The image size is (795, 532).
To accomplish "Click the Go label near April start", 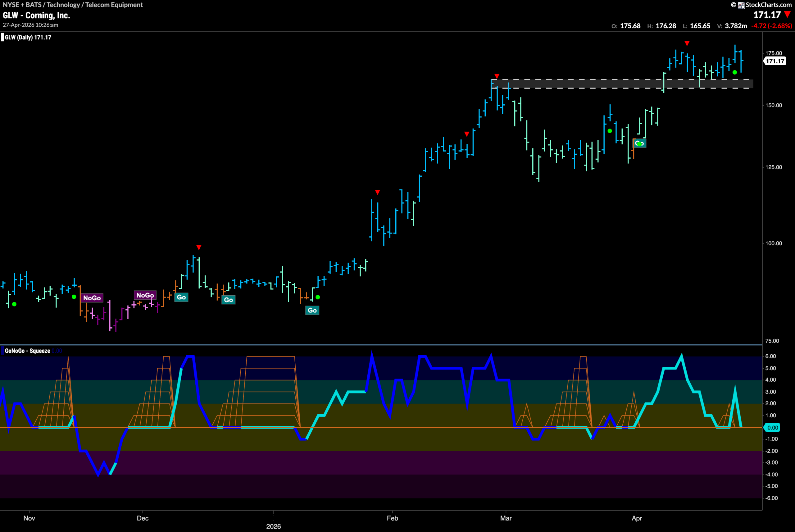I will [639, 143].
